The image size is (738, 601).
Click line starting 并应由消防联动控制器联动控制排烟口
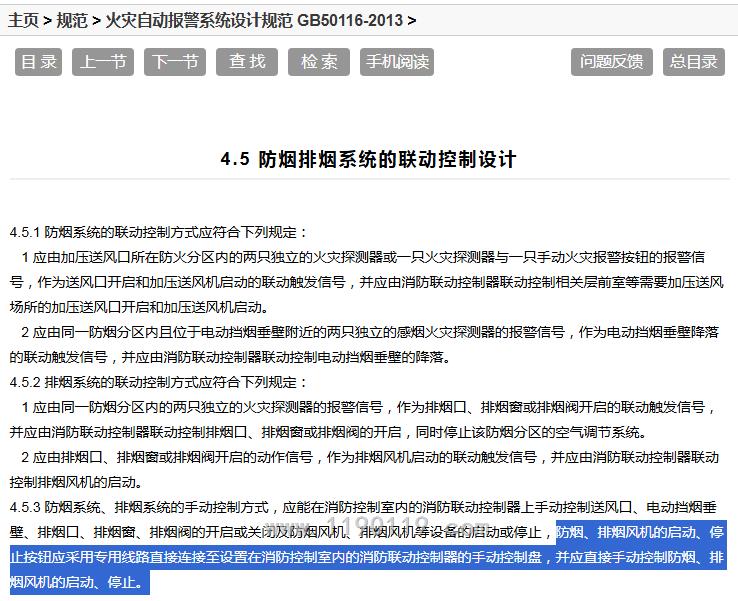329,432
